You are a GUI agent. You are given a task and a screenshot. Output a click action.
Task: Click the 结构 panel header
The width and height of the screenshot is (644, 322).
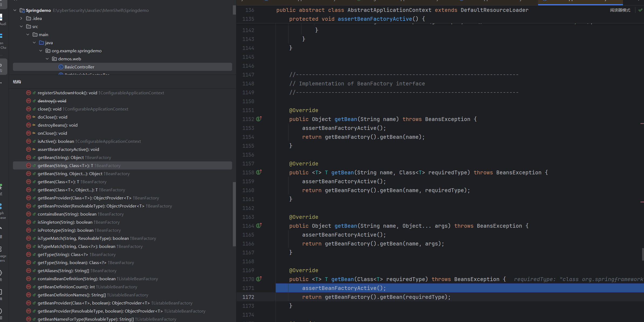tap(17, 82)
